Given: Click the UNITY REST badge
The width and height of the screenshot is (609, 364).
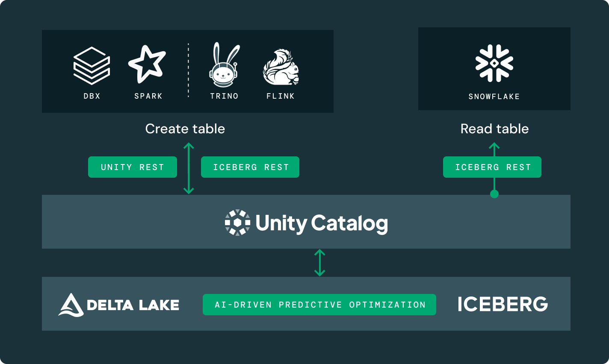Looking at the screenshot, I should coord(133,167).
